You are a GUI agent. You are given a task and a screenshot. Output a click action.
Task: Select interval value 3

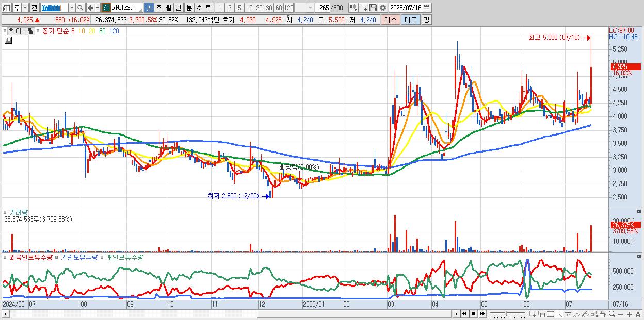230,8
